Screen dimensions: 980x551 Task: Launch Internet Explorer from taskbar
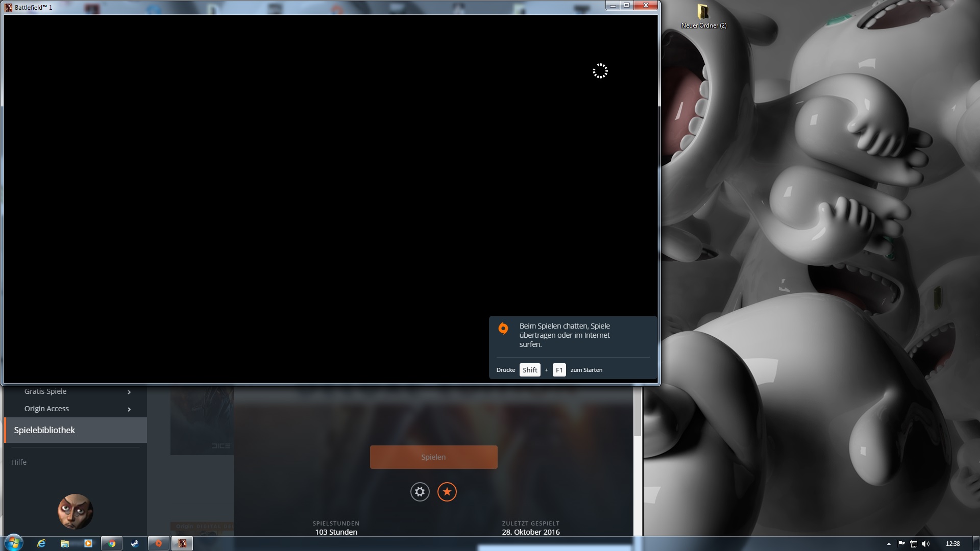(x=41, y=544)
